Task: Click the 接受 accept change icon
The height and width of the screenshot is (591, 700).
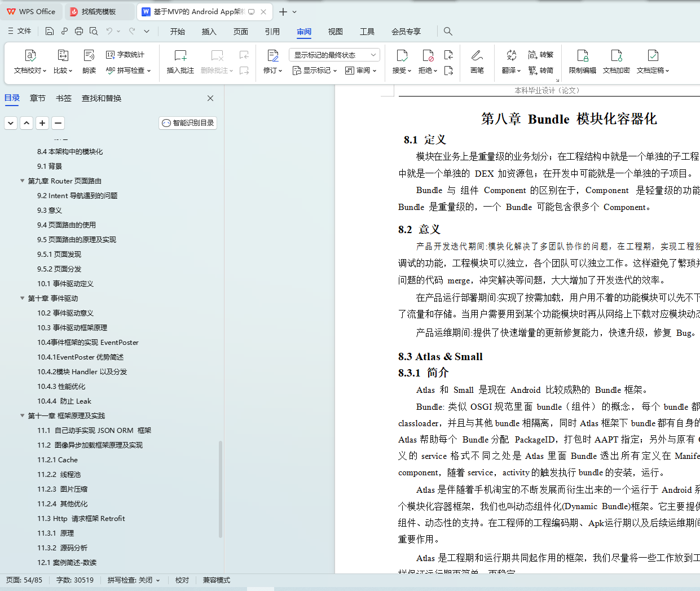Action: pos(402,55)
